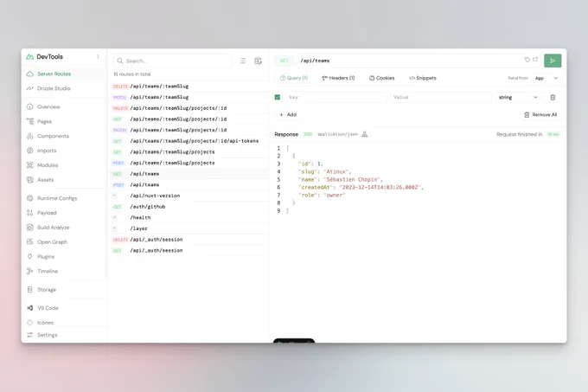This screenshot has height=392, width=588.
Task: Delete the query parameter row with trash icon
Action: [553, 98]
